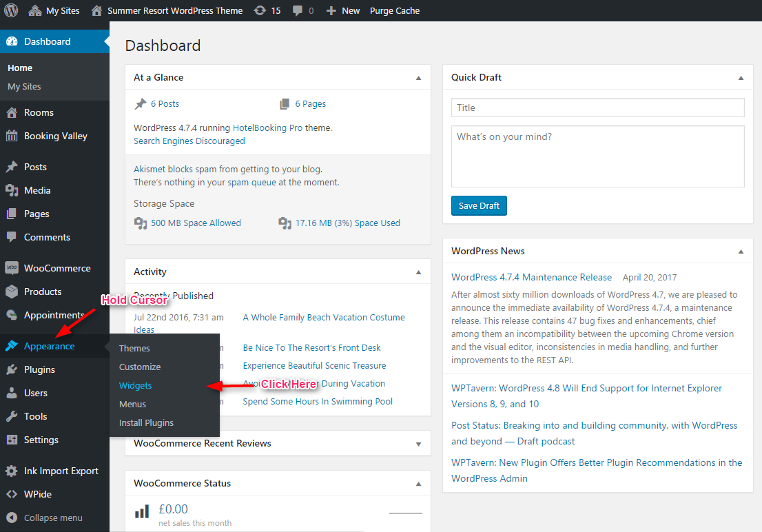Collapse the Activity panel

pos(418,272)
